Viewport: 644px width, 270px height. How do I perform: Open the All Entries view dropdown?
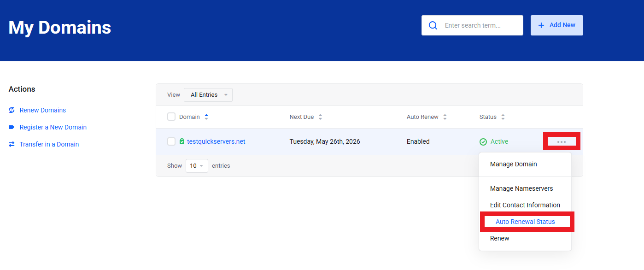pos(208,95)
